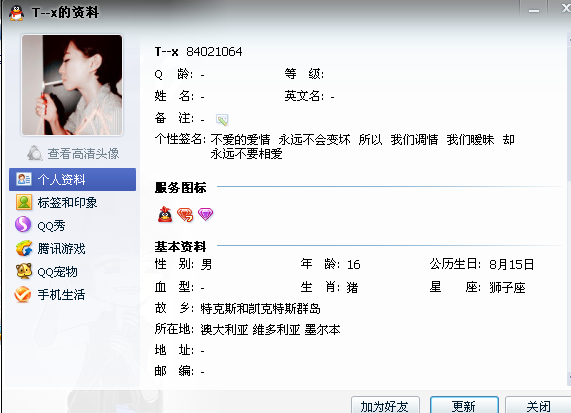This screenshot has height=413, width=571.
Task: Click the orange 手机生活 checkmark icon
Action: point(23,294)
